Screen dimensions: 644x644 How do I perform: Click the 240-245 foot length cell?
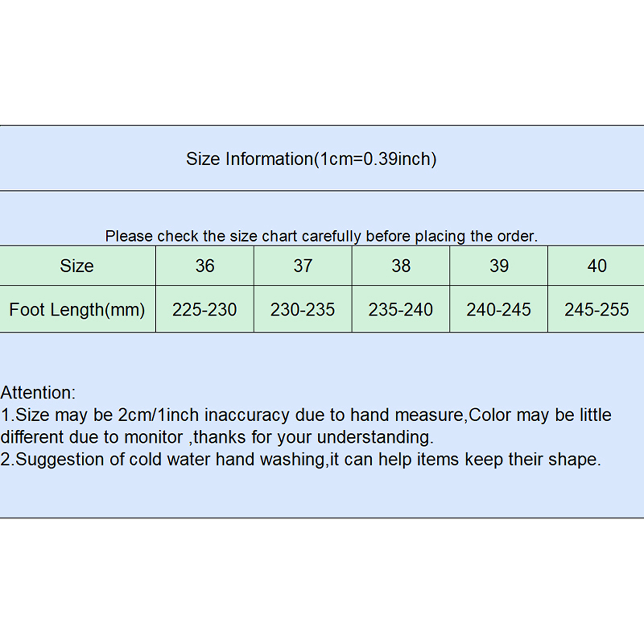(499, 310)
